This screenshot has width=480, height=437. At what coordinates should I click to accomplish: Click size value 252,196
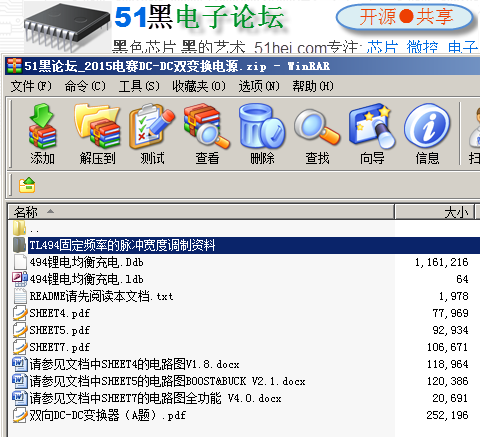(x=447, y=415)
